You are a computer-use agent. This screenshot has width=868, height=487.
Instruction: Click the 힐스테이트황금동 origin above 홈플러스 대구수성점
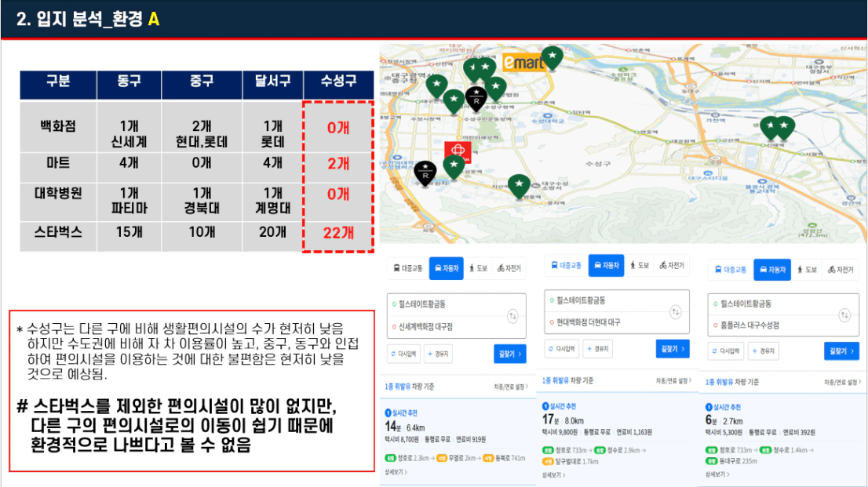(783, 303)
